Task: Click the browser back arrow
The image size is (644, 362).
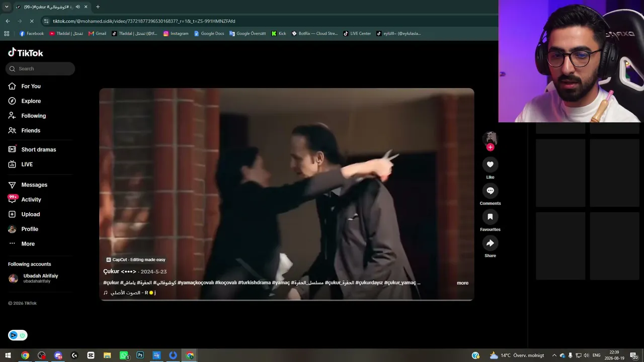Action: point(8,21)
